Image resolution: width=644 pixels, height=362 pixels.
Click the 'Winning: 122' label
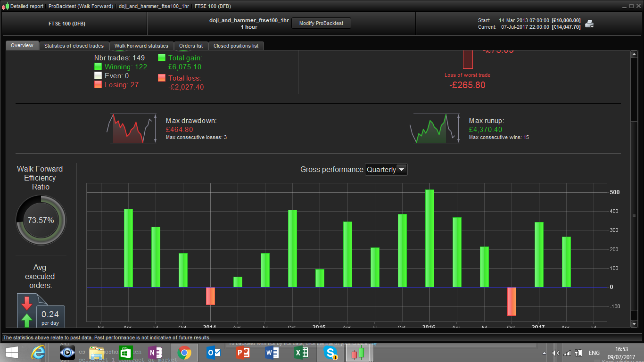(x=126, y=67)
